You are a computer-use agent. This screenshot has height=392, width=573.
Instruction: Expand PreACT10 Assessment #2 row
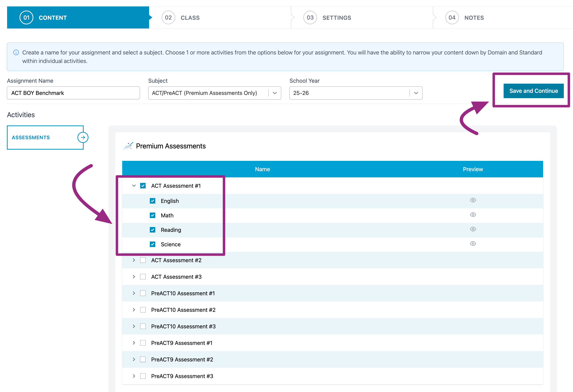134,310
